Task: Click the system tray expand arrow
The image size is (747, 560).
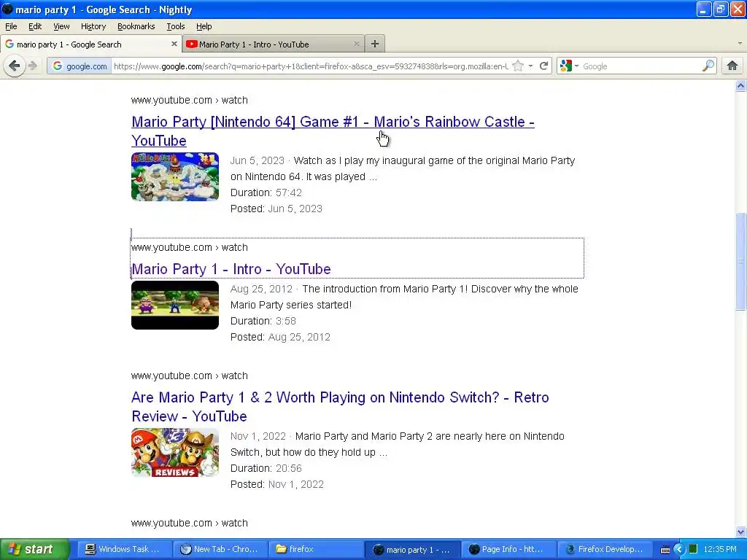Action: [679, 550]
